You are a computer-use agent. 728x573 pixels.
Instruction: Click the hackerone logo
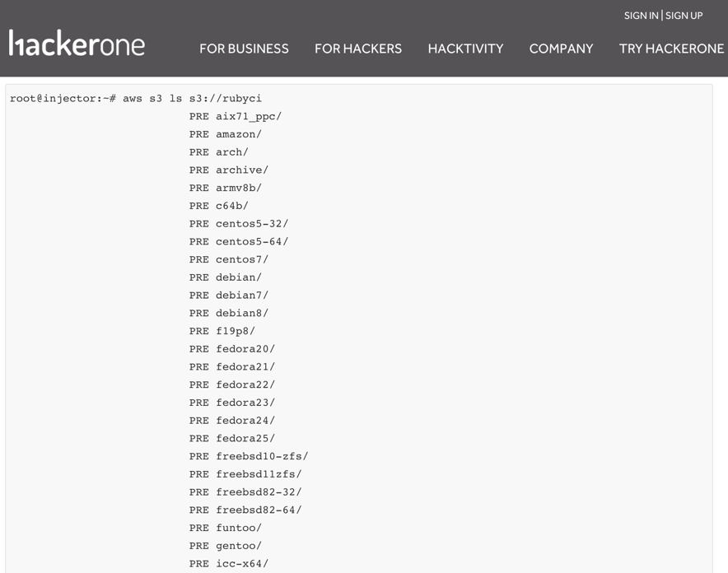pyautogui.click(x=77, y=43)
